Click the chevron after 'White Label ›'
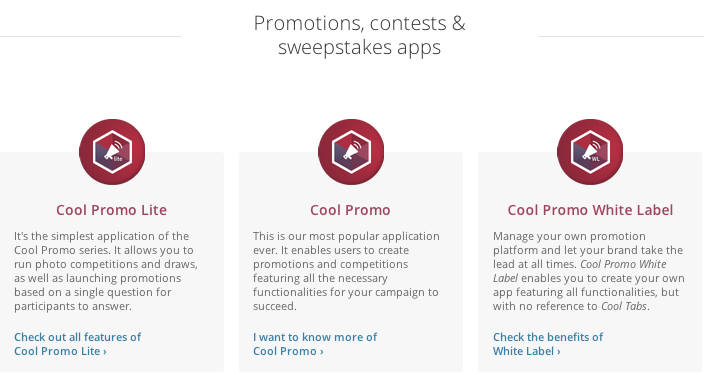The image size is (704, 375). pos(559,351)
